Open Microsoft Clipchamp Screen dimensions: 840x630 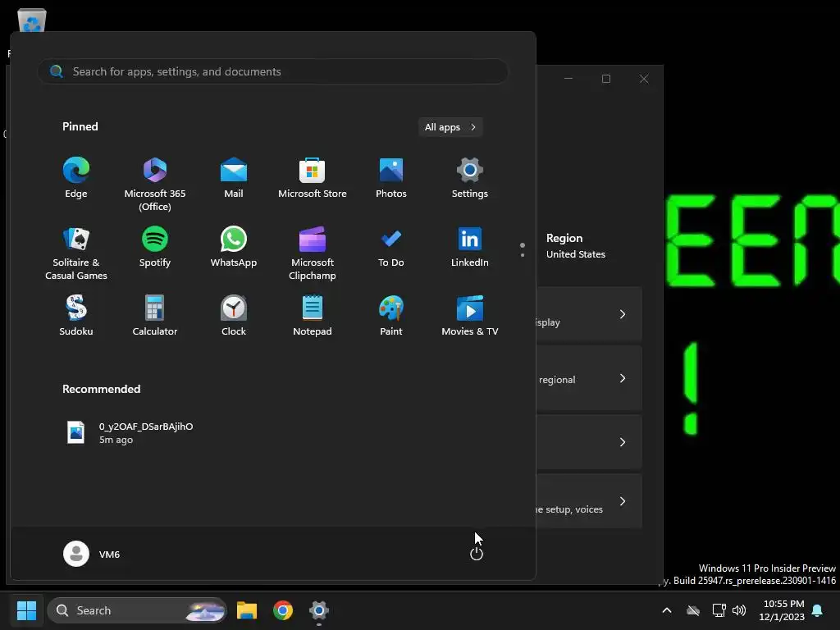(x=313, y=253)
